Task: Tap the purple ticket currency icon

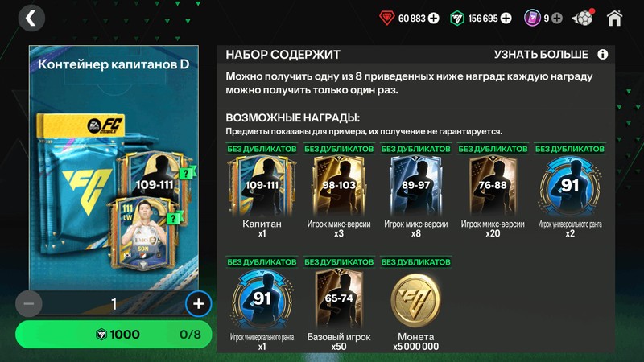Action: pos(532,18)
